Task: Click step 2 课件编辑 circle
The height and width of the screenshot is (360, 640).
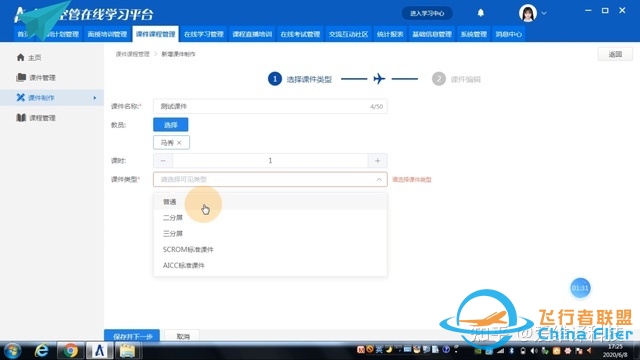Action: pyautogui.click(x=439, y=79)
